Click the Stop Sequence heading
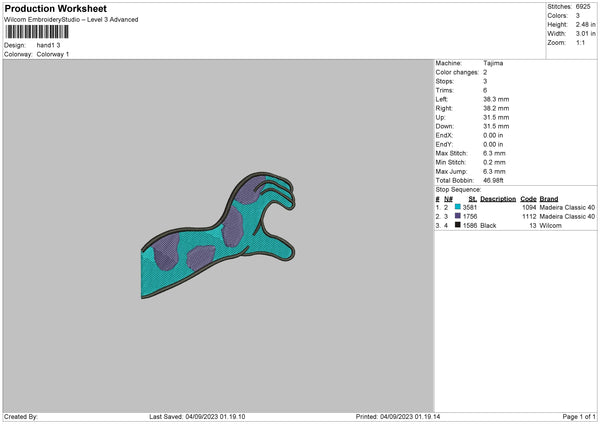The height and width of the screenshot is (424, 600). [x=458, y=190]
